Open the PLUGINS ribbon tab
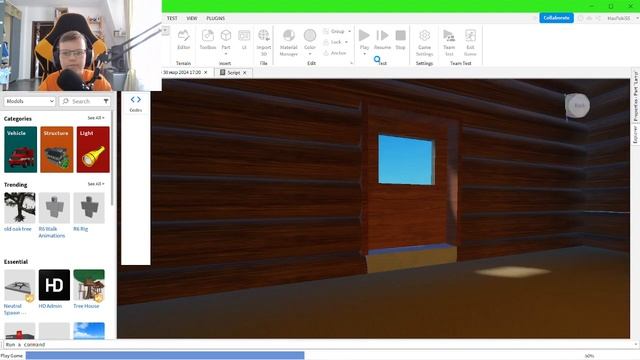Image resolution: width=640 pixels, height=360 pixels. 216,18
